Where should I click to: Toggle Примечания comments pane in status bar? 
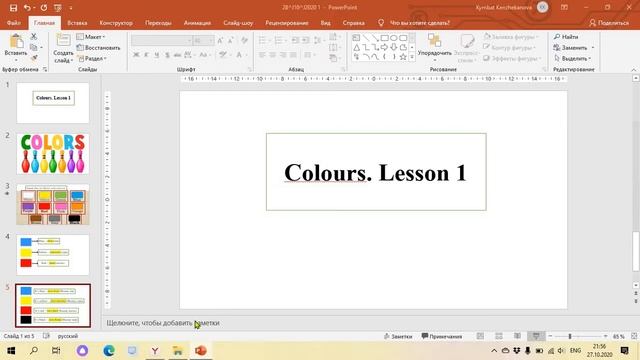point(442,336)
